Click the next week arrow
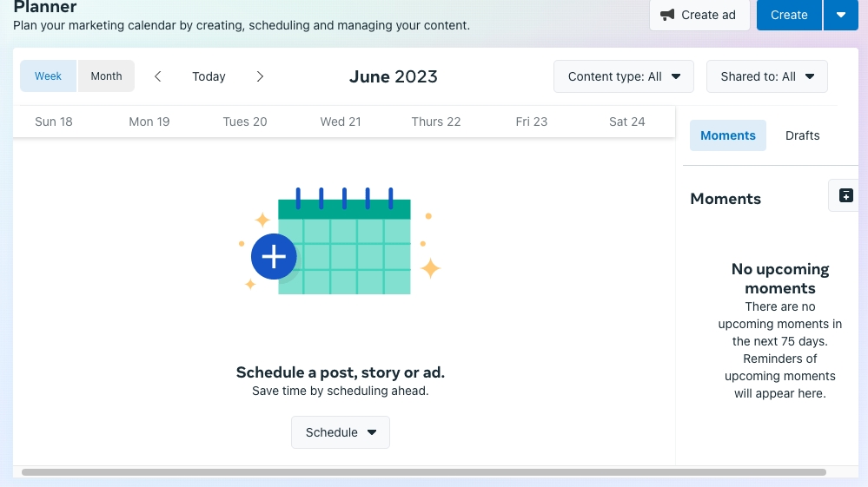 click(260, 76)
